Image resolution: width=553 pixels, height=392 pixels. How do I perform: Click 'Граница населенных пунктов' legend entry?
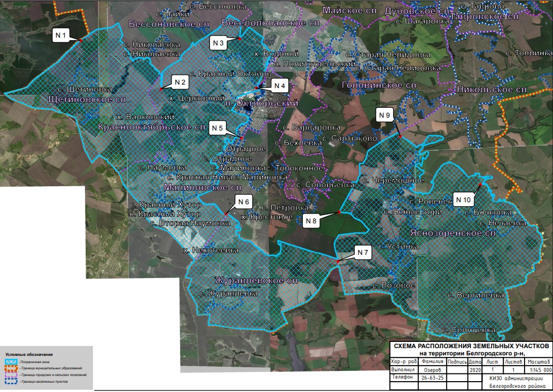(44, 381)
